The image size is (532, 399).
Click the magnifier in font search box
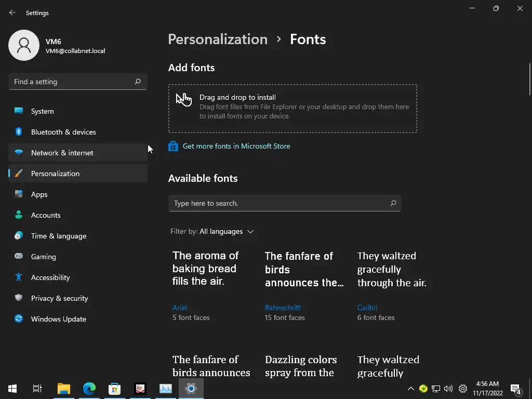coord(393,203)
